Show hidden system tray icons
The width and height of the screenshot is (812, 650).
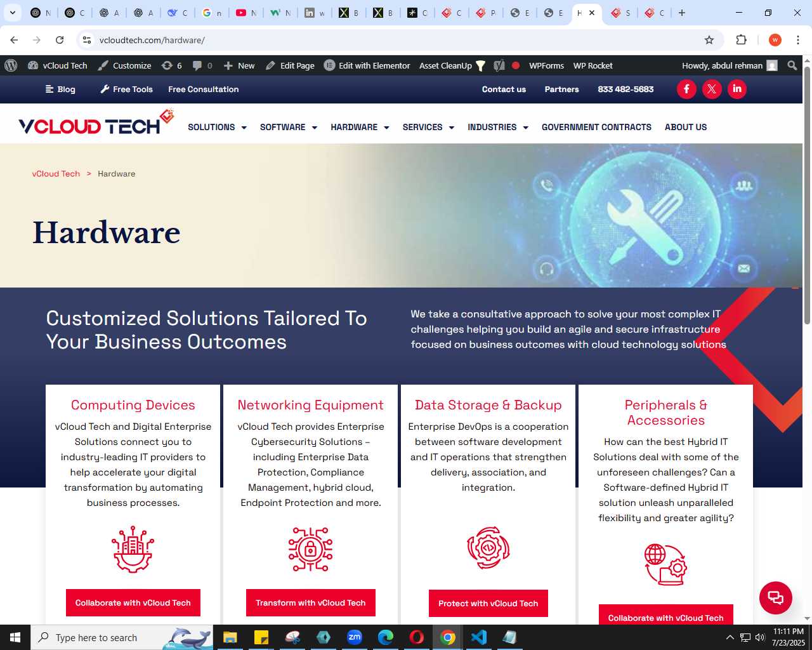pos(730,637)
